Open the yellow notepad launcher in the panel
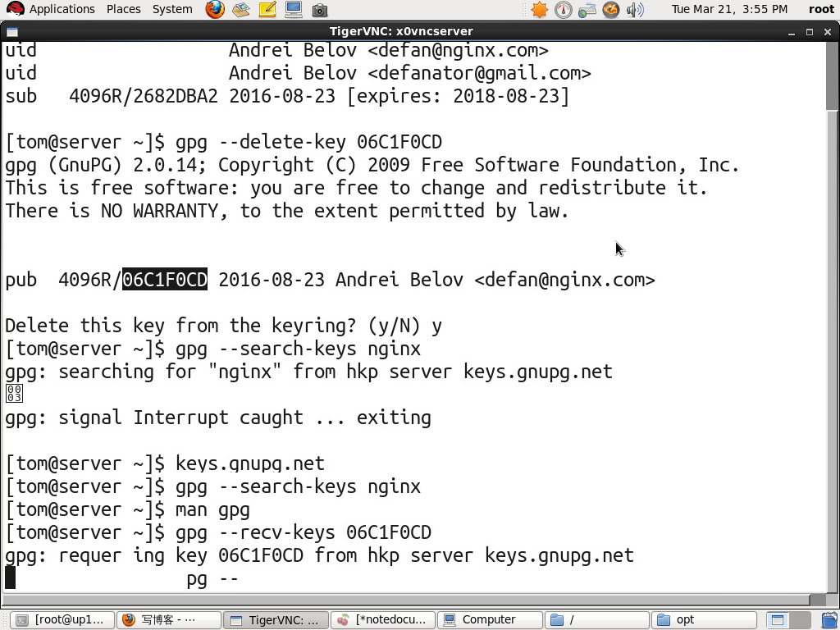 pyautogui.click(x=267, y=9)
